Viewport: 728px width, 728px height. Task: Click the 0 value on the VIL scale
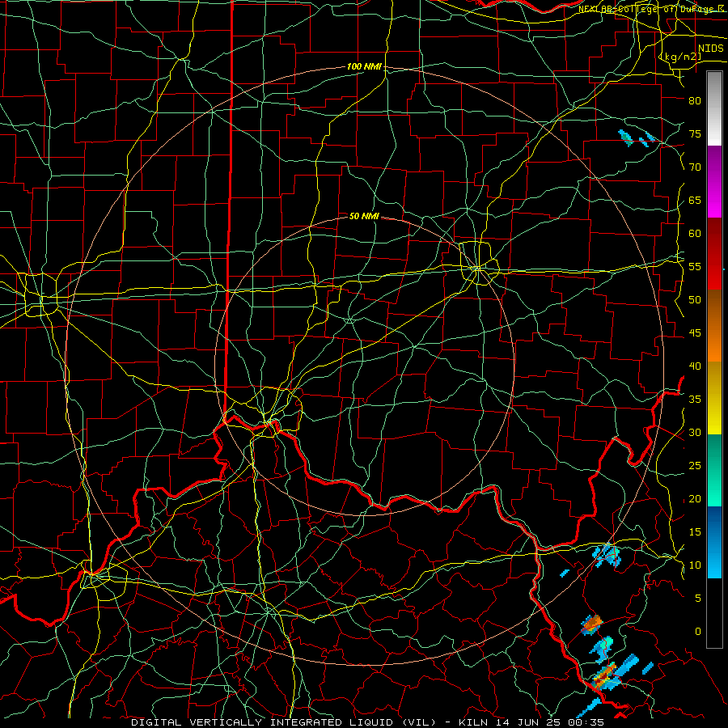(x=698, y=632)
